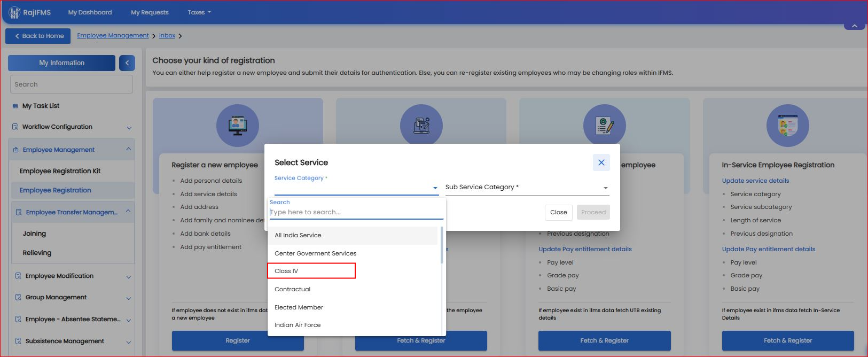Select Elected Member option
868x357 pixels.
pyautogui.click(x=353, y=307)
